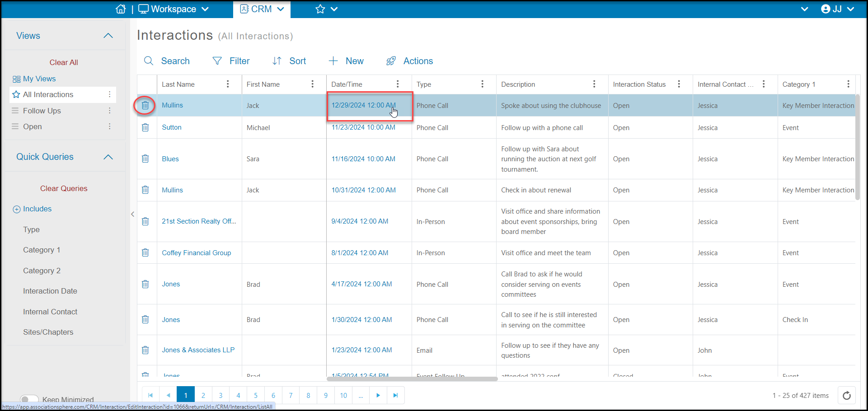Delete the Sutton interaction with trash icon
Screen dimensions: 868x411
tap(145, 127)
